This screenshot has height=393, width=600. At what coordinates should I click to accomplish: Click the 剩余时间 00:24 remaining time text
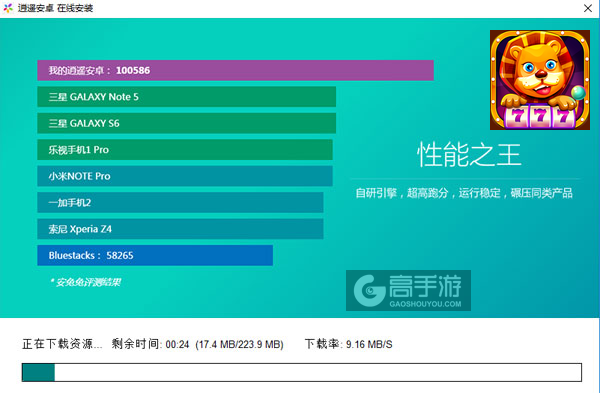tap(150, 344)
